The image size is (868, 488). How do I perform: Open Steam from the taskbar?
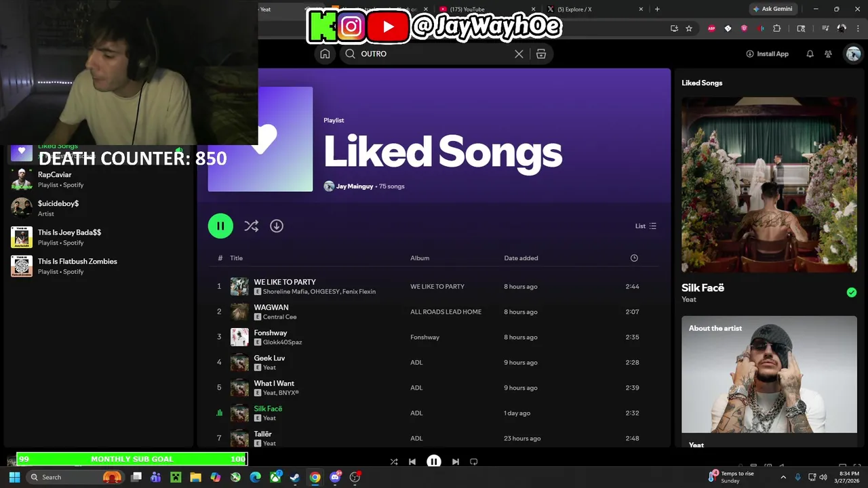coord(295,477)
